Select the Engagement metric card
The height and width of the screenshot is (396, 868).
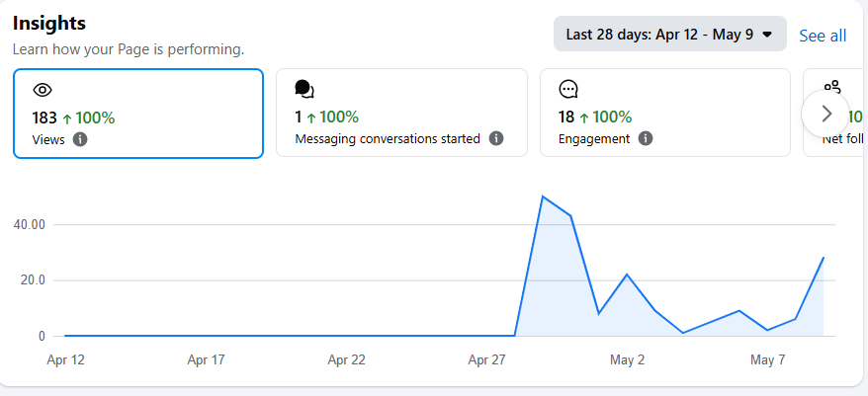coord(665,113)
